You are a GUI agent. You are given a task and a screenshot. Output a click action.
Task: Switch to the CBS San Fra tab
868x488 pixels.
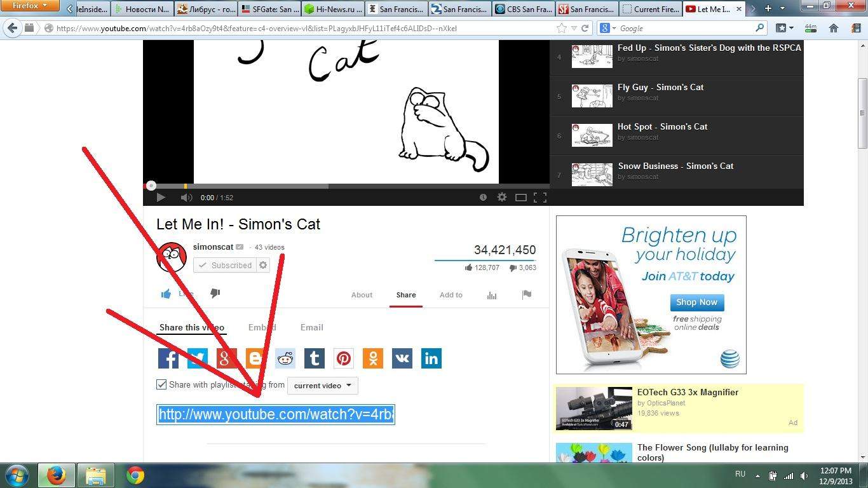(523, 9)
